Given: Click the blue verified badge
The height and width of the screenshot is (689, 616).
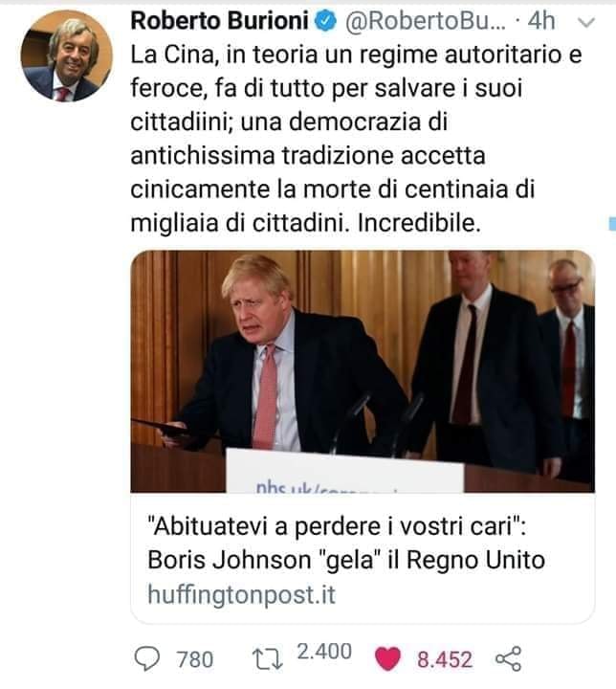Looking at the screenshot, I should (x=325, y=21).
